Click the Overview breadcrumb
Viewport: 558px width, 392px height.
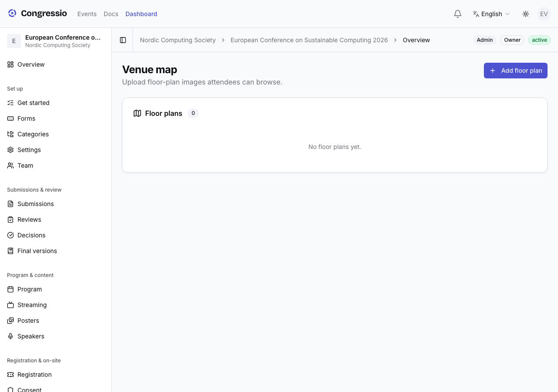[416, 40]
